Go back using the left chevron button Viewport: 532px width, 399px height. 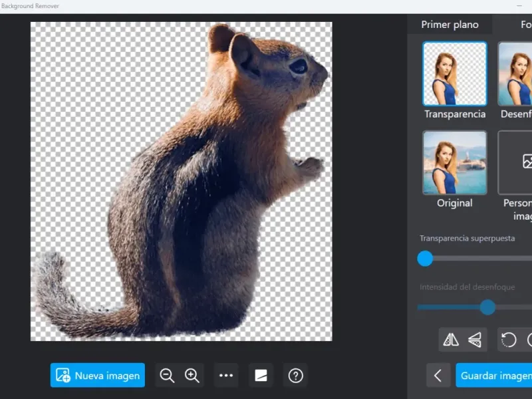438,376
